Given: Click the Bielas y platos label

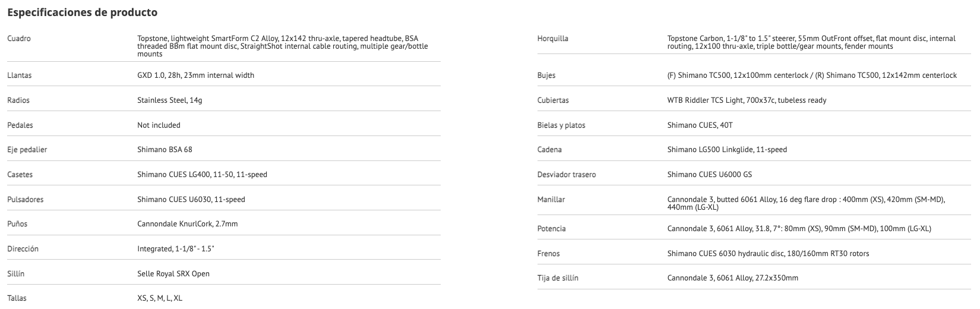Looking at the screenshot, I should point(561,125).
